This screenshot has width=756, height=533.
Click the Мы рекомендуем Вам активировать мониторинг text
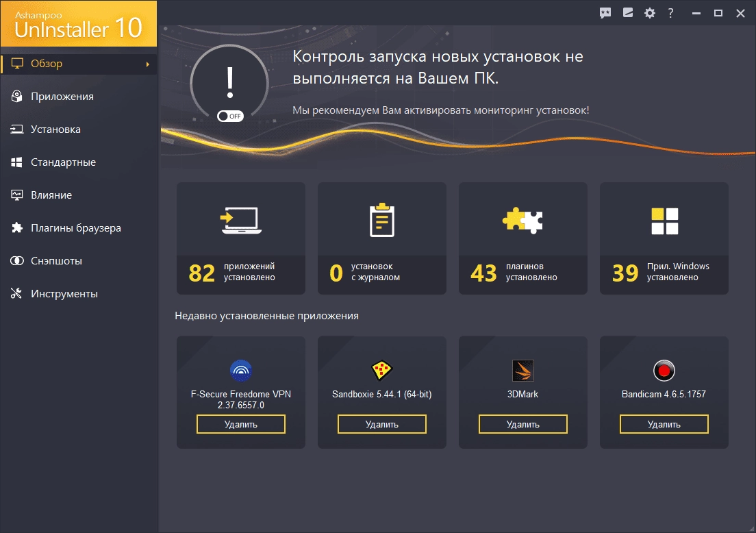pos(441,110)
